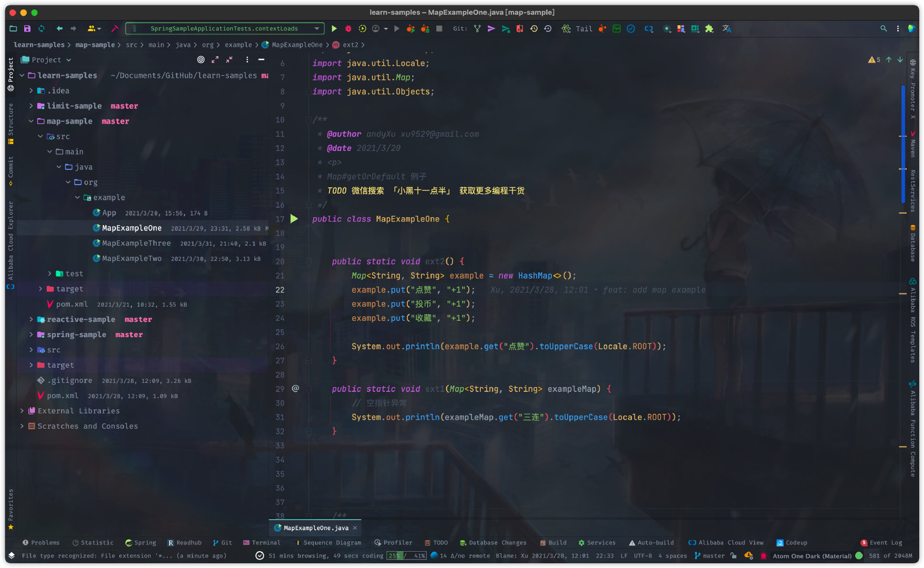
Task: Open the Profiler tool window tab
Action: click(393, 542)
